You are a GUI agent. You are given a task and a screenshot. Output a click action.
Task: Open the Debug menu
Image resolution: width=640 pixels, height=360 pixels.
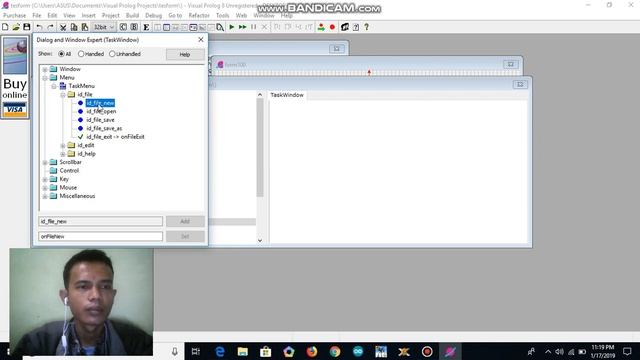pyautogui.click(x=153, y=15)
